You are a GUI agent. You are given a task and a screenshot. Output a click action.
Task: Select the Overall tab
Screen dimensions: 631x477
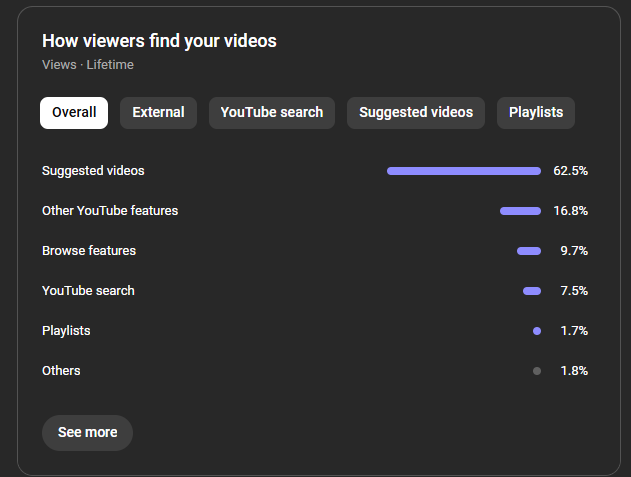[x=74, y=112]
